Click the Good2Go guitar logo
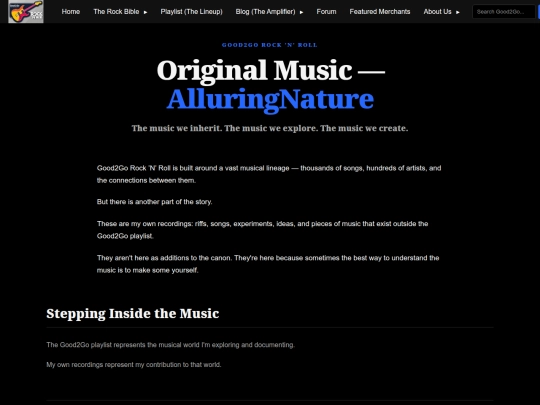540x405 pixels. click(26, 12)
